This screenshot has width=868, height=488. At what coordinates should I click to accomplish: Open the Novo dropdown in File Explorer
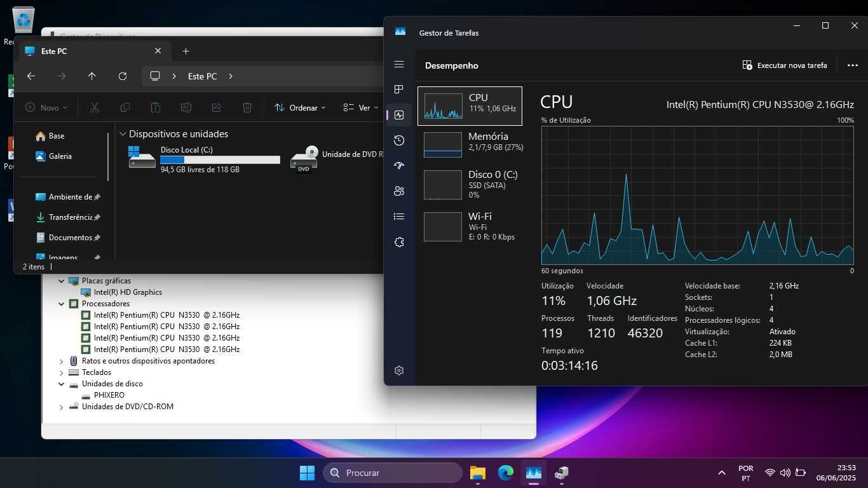pyautogui.click(x=46, y=108)
